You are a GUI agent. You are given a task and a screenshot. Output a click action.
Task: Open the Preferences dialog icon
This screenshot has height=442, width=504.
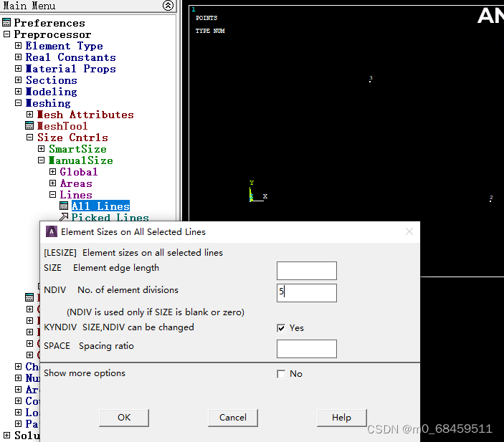point(6,22)
